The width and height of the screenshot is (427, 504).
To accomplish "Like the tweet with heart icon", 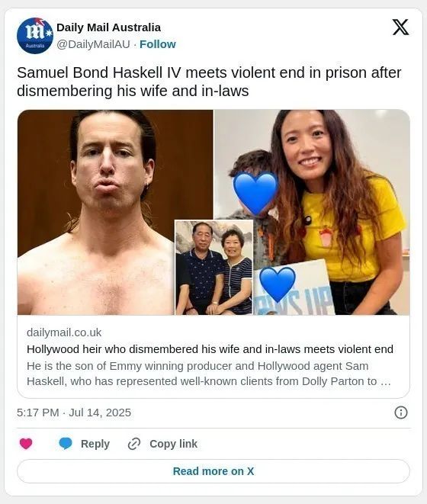I will coord(26,444).
